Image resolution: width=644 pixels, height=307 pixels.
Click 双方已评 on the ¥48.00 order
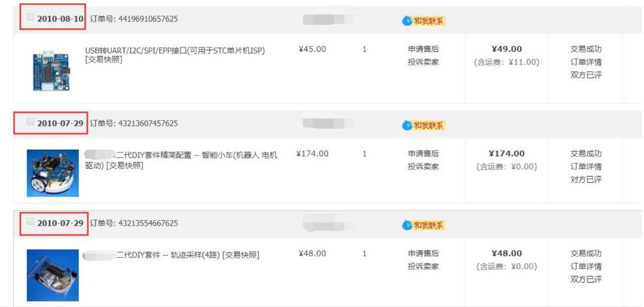tap(586, 279)
